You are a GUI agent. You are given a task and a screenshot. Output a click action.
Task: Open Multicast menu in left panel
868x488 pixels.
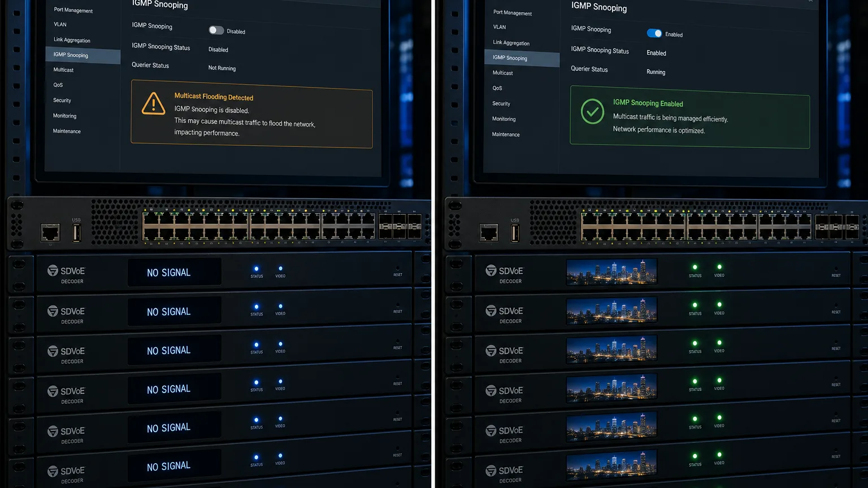pos(63,69)
